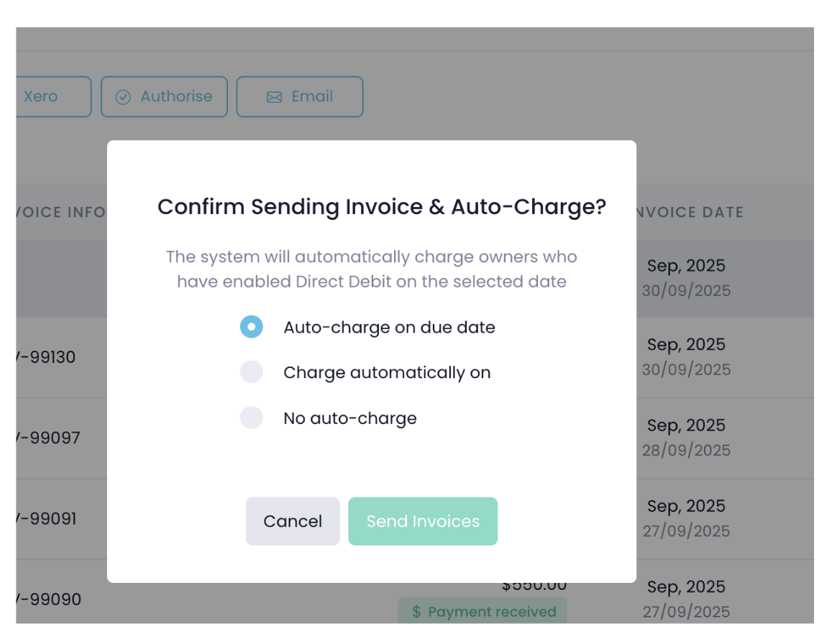Open the invoice ending in -99090
The height and width of the screenshot is (644, 837).
coord(47,599)
